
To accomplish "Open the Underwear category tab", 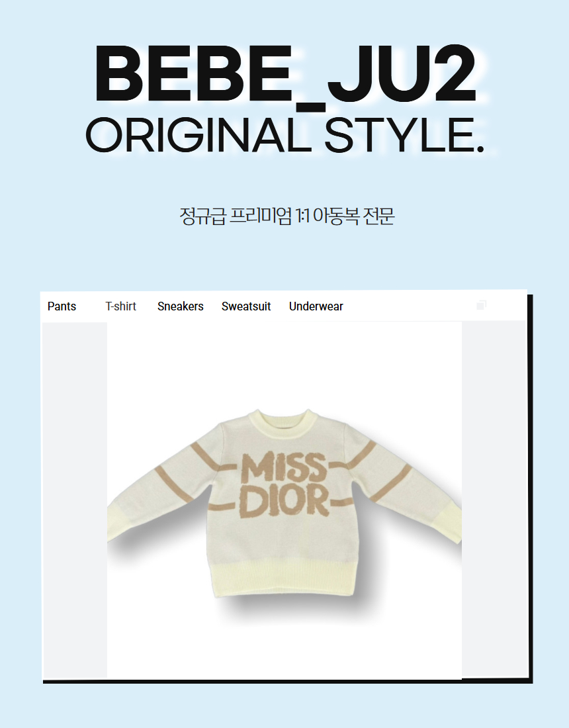I will [x=316, y=306].
